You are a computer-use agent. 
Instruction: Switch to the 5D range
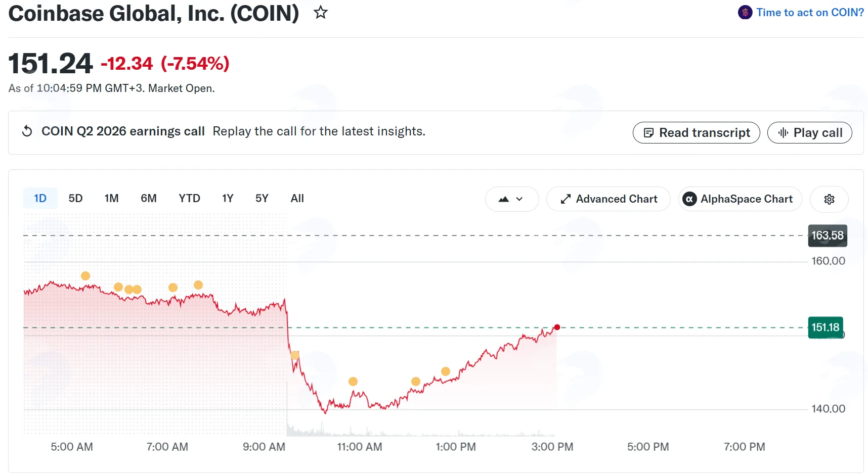tap(75, 199)
